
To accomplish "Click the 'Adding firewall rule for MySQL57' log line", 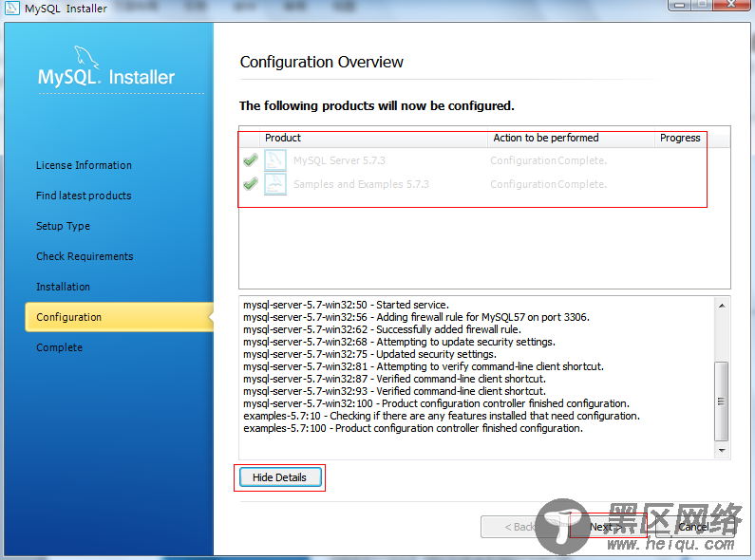I will (x=416, y=317).
